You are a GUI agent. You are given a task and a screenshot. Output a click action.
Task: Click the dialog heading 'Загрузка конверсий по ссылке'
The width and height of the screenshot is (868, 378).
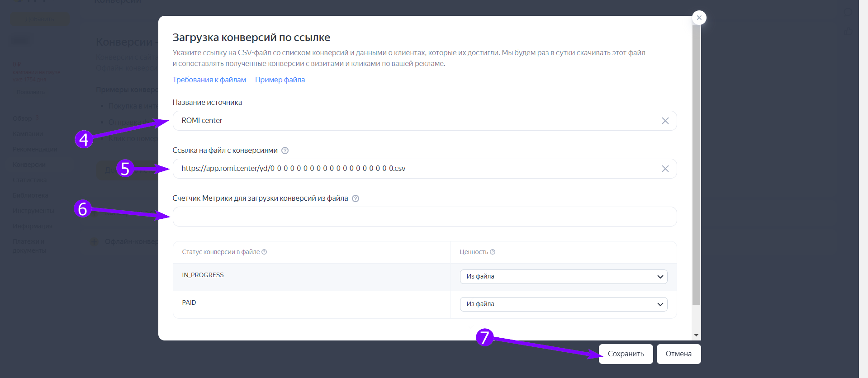click(x=251, y=38)
